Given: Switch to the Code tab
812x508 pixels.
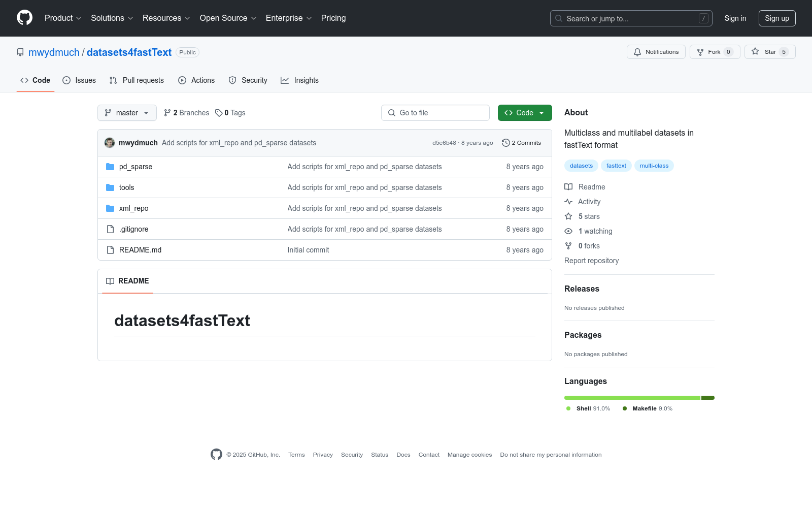Looking at the screenshot, I should (x=36, y=80).
